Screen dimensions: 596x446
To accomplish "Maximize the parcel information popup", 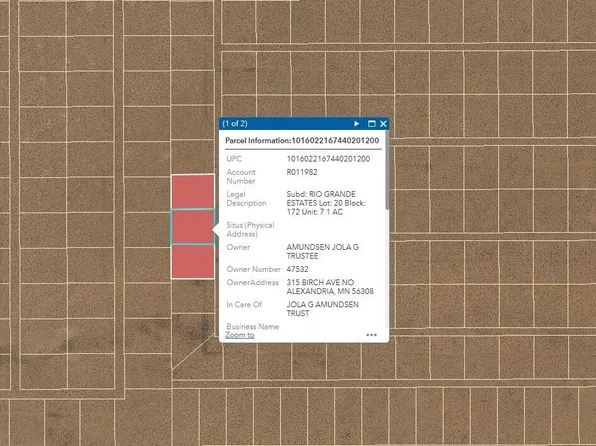I will (372, 124).
